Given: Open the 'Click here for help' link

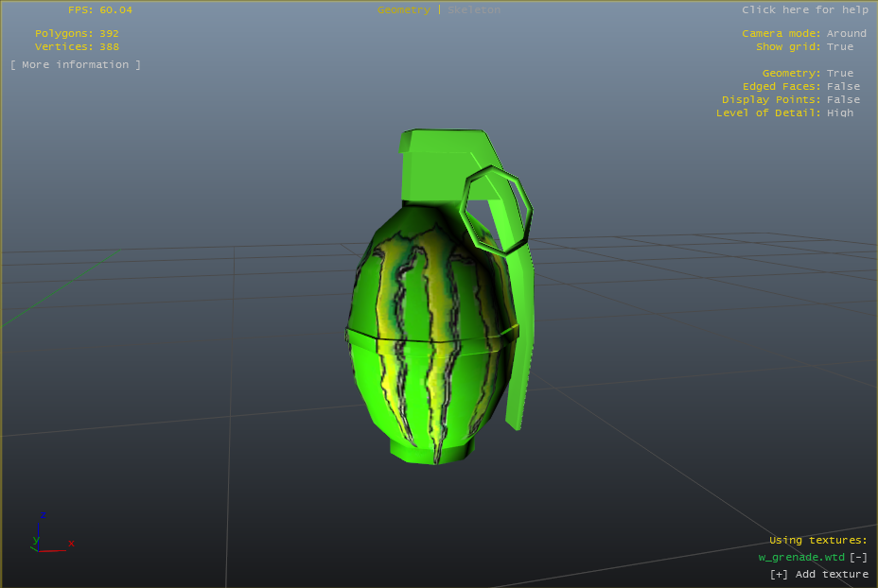Looking at the screenshot, I should pyautogui.click(x=805, y=10).
